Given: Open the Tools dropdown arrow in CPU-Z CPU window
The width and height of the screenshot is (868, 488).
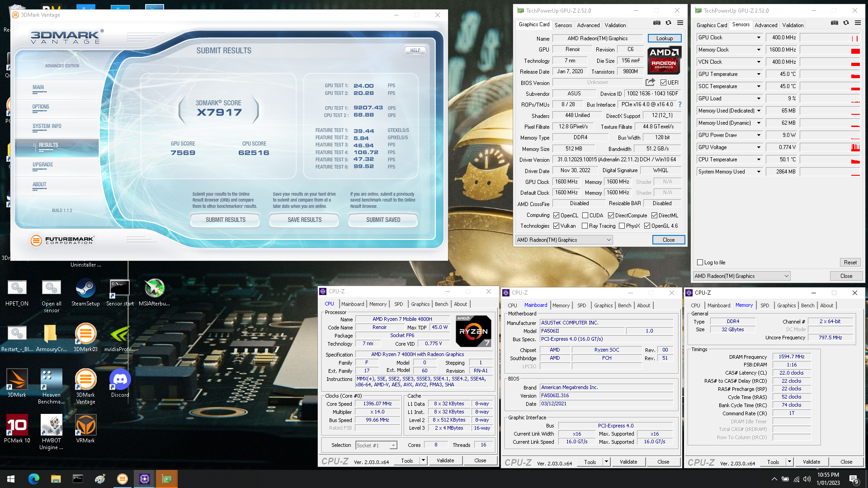Looking at the screenshot, I should coord(423,460).
